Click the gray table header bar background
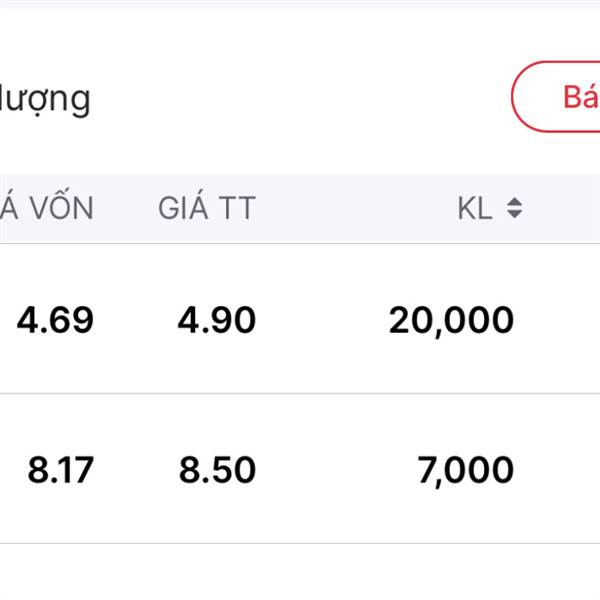Image resolution: width=600 pixels, height=600 pixels. pos(344,209)
